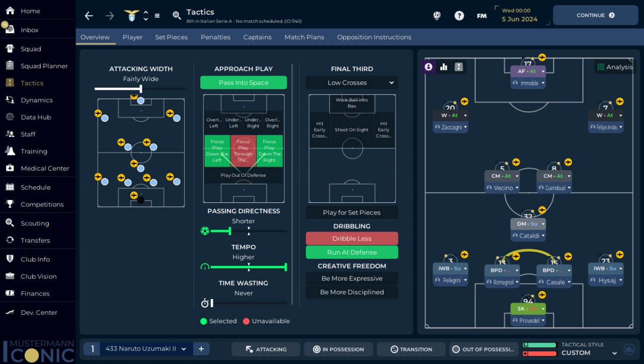Click the forward arrow in the header

pos(110,16)
